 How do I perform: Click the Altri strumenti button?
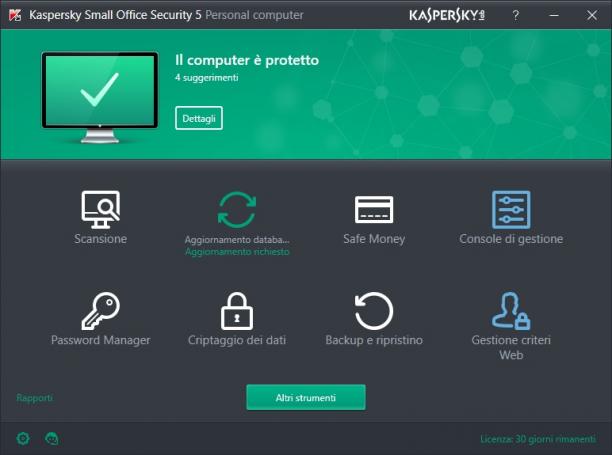click(x=306, y=397)
